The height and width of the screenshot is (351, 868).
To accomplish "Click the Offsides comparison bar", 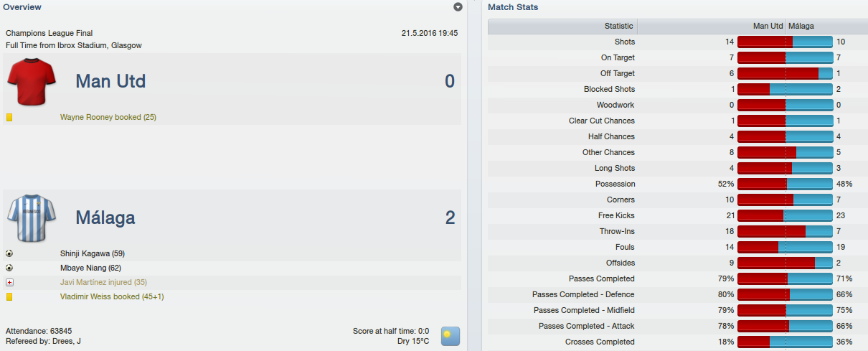I will point(786,263).
